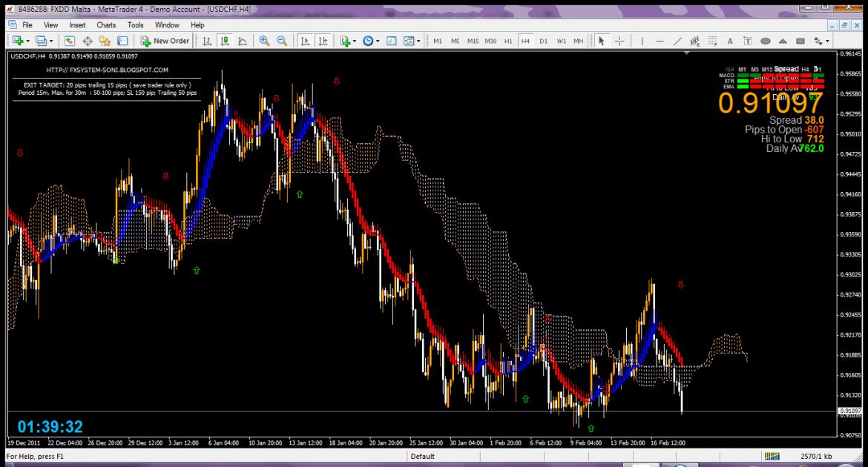Expand the new chart dropdown arrow

[x=28, y=41]
